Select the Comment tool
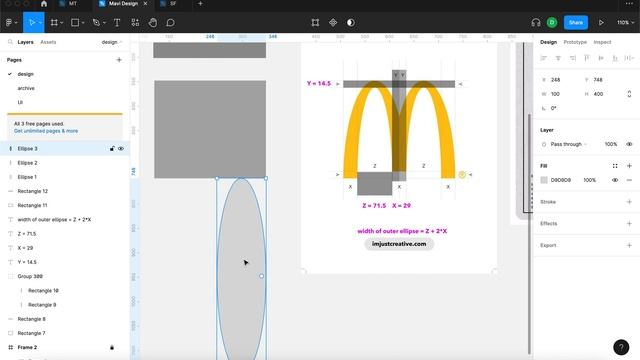Viewport: 640px width, 360px height. pos(171,23)
